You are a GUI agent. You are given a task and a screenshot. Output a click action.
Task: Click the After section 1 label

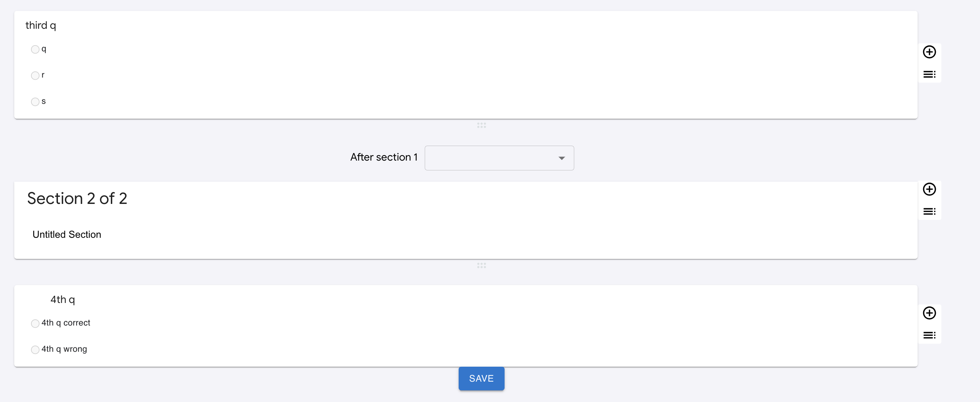tap(384, 157)
